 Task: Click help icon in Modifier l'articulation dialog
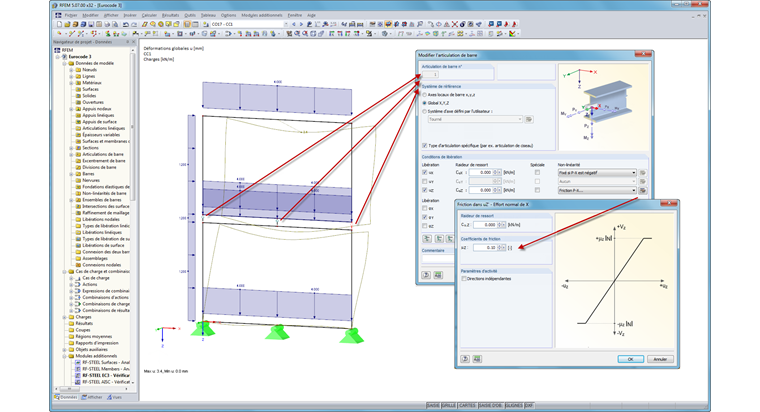tap(426, 275)
